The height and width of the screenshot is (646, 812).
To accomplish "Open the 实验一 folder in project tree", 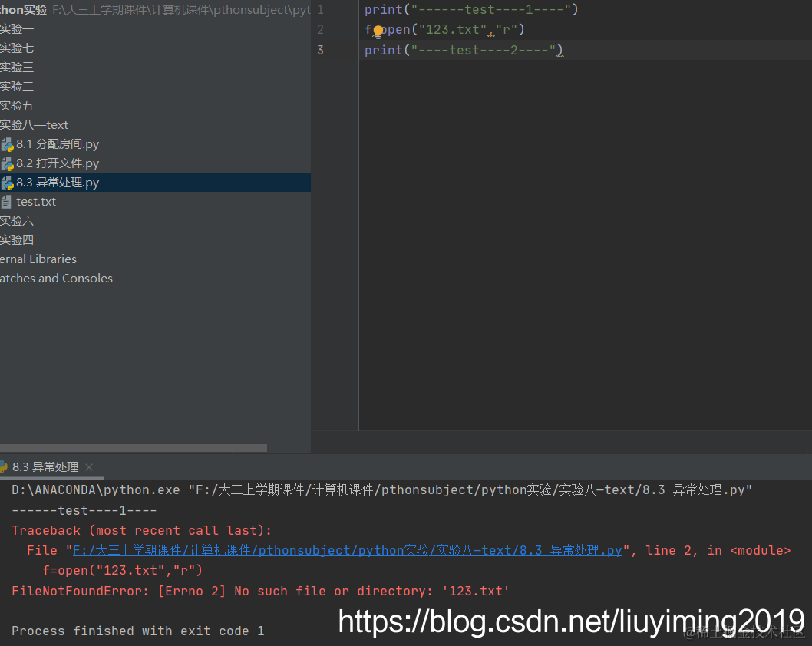I will click(x=17, y=29).
